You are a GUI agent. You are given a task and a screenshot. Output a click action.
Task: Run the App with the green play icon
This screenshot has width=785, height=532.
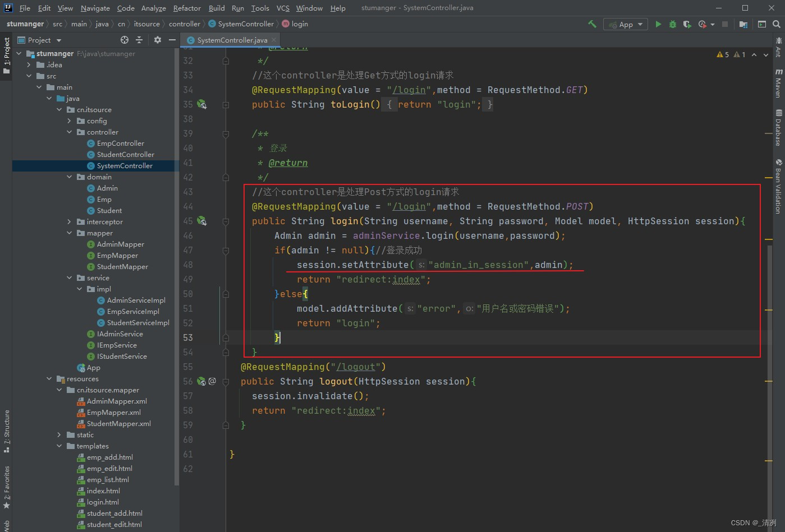point(658,24)
